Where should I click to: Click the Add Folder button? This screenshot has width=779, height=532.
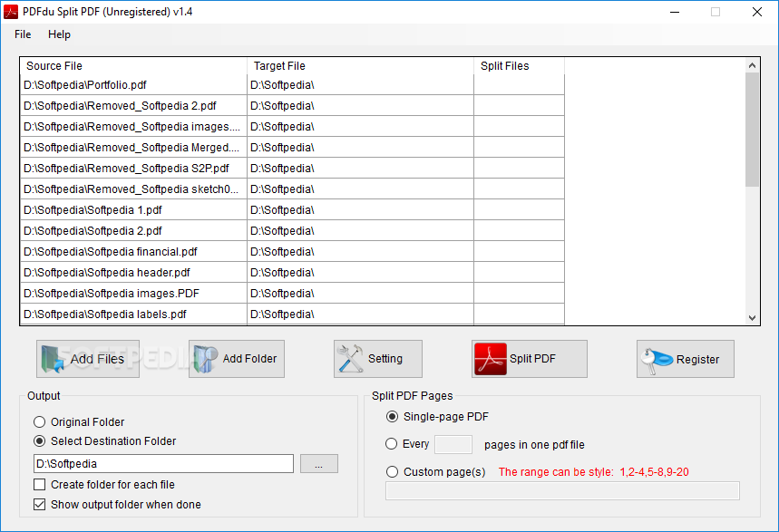tap(237, 359)
